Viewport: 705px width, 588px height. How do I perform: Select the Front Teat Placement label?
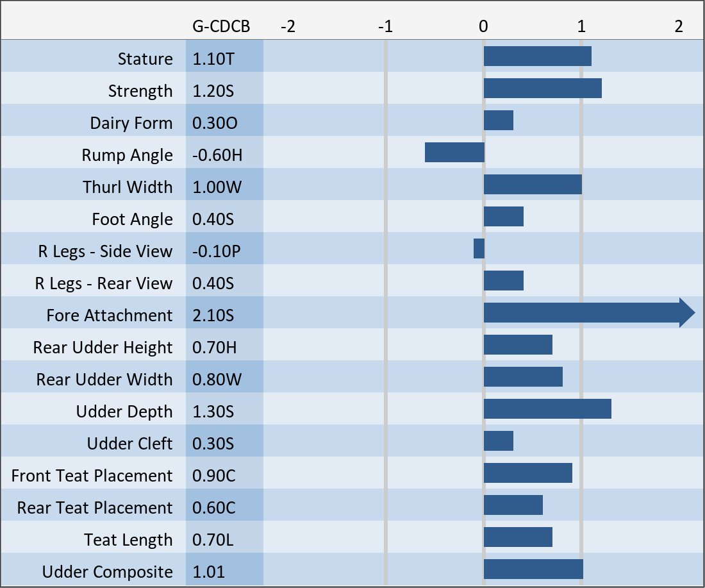pyautogui.click(x=92, y=476)
